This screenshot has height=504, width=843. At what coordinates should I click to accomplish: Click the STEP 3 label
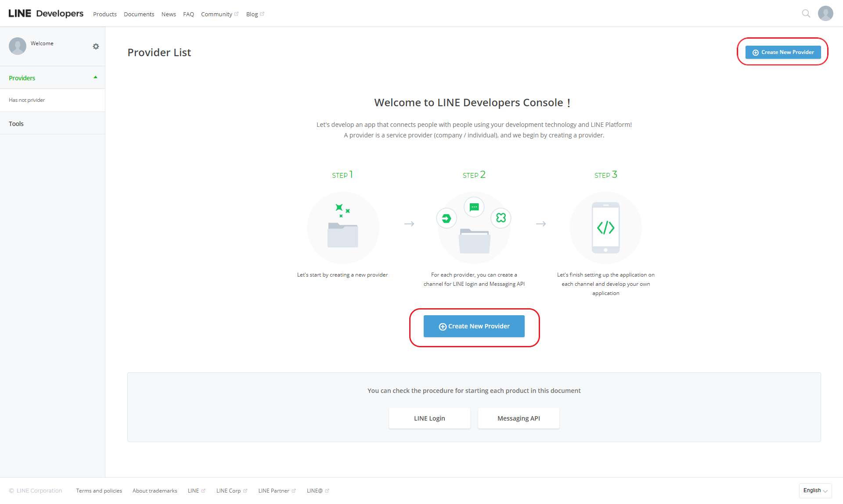coord(606,175)
